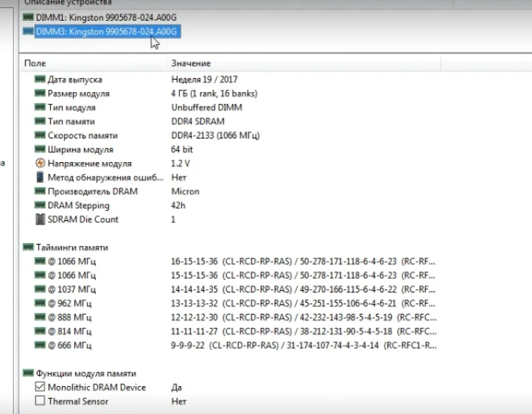
Task: Click icon beside Тип модуля
Action: (x=40, y=107)
